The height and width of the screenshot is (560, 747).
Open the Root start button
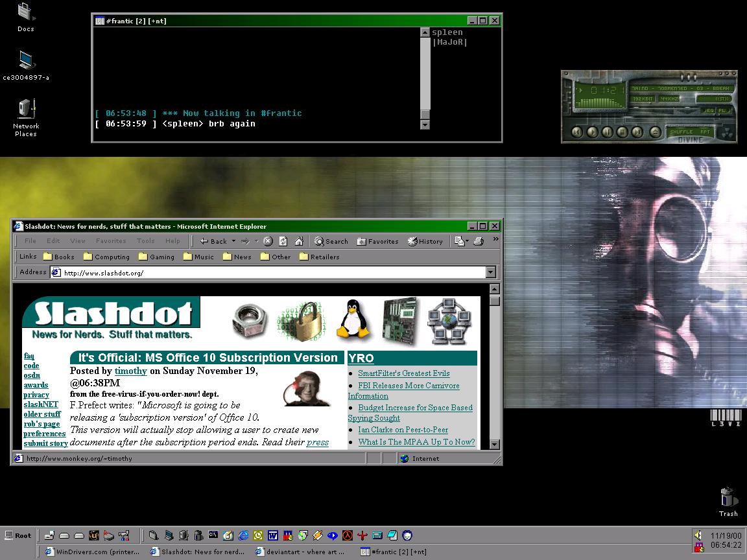click(x=18, y=535)
